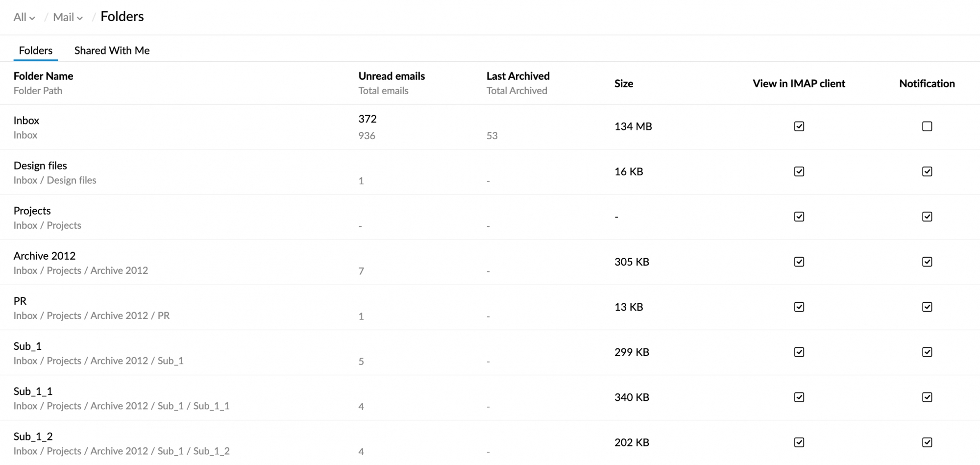980x465 pixels.
Task: Uncheck IMAP view for Design files
Action: (799, 171)
